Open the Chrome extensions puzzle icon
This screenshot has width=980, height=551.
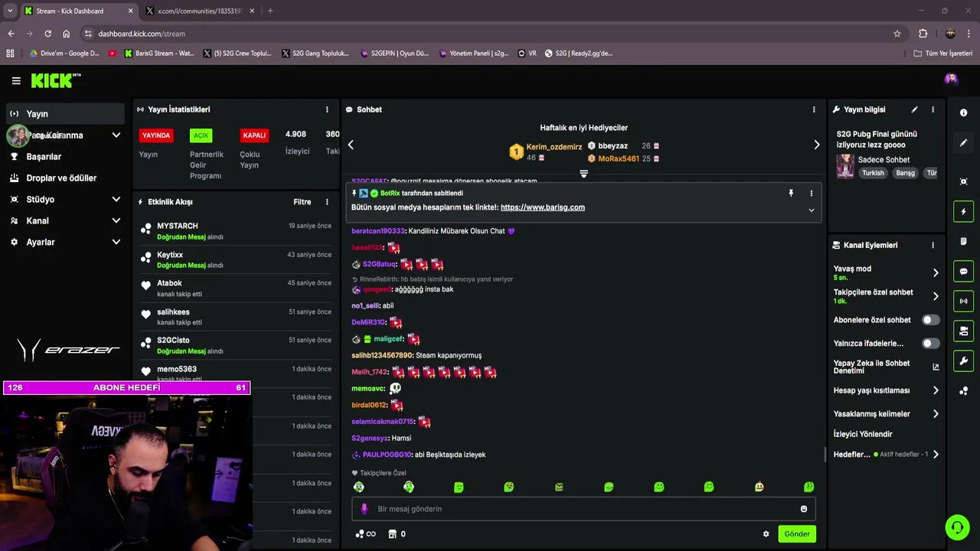coord(923,34)
